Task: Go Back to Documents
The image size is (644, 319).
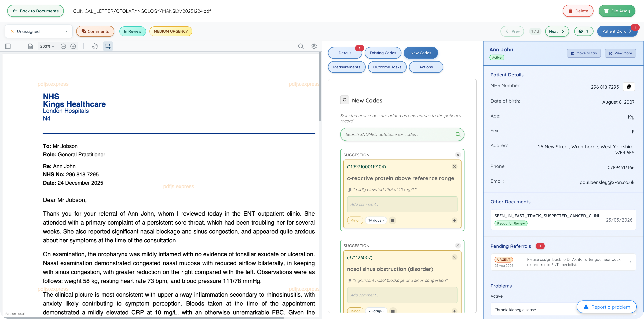Action: pos(35,11)
